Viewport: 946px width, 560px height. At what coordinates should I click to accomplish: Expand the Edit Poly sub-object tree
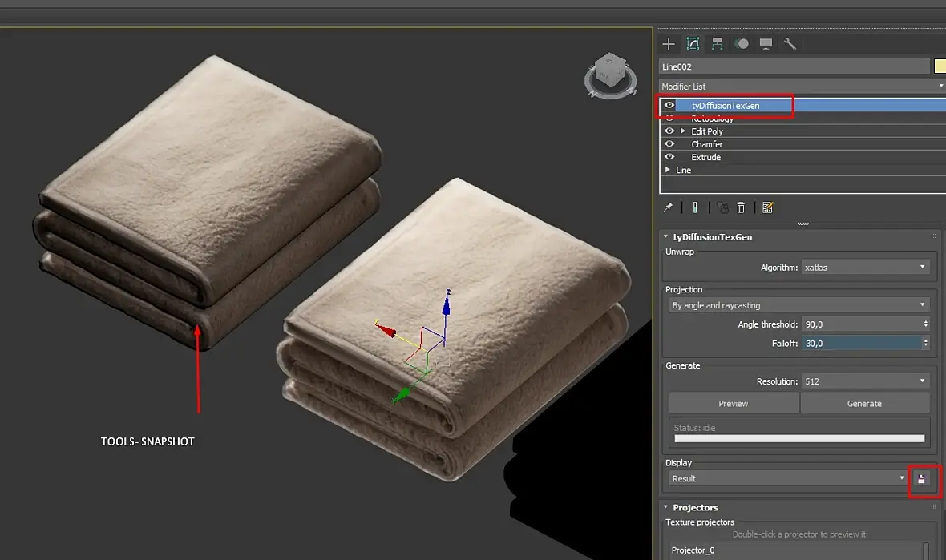pyautogui.click(x=683, y=131)
